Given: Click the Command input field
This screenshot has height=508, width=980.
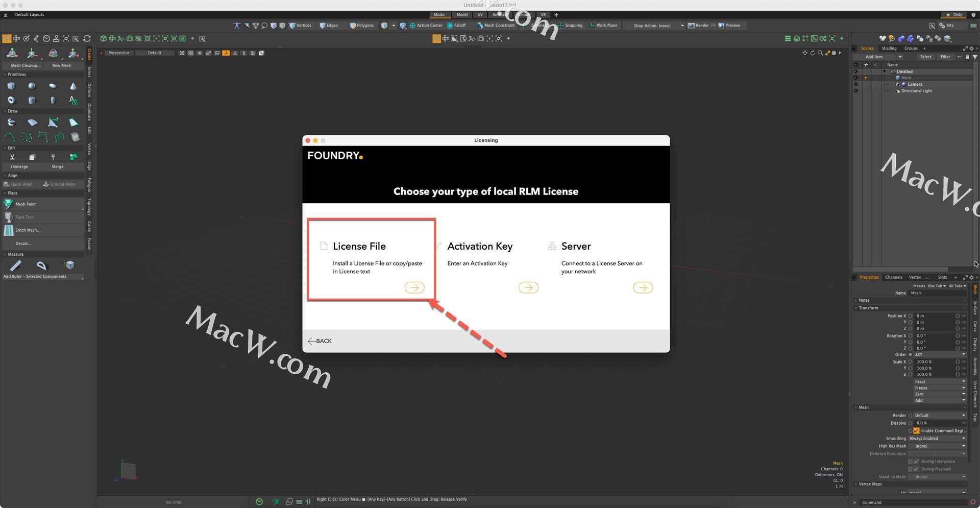Looking at the screenshot, I should pos(914,502).
